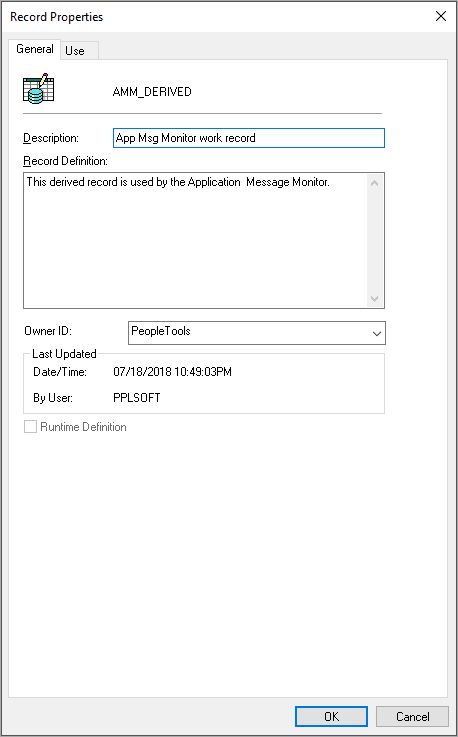The width and height of the screenshot is (458, 737).
Task: Click the PPLSOFT user value
Action: 137,398
